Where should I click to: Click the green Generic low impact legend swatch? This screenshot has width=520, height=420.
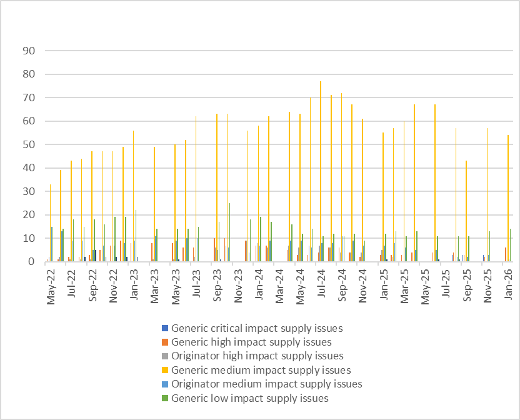165,399
